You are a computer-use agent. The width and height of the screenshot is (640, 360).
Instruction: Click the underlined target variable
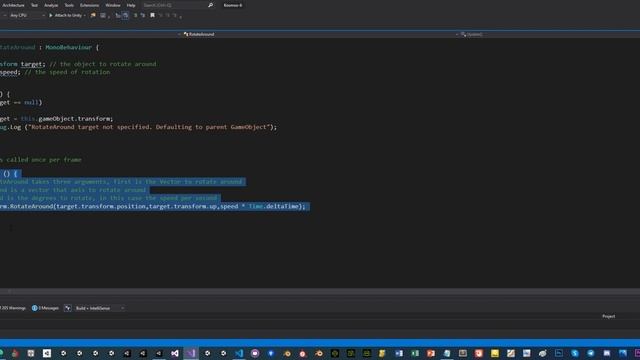(x=31, y=64)
